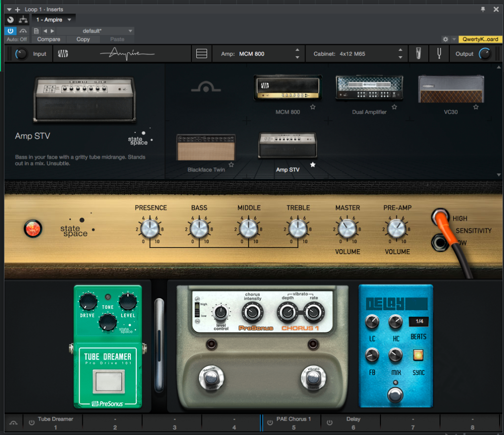Collapse the Loop 1 Inserts triangle
504x435 pixels.
9,10
